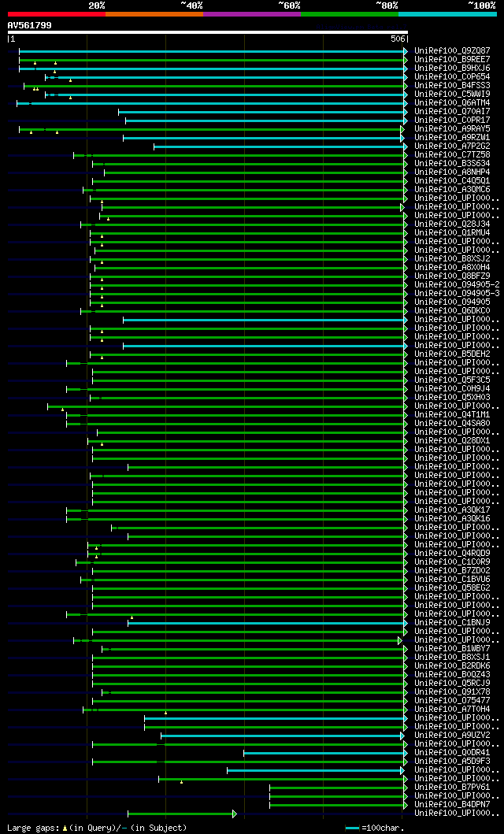
Task: Select the UniRef100_A3QMC6 label
Action: tap(453, 190)
